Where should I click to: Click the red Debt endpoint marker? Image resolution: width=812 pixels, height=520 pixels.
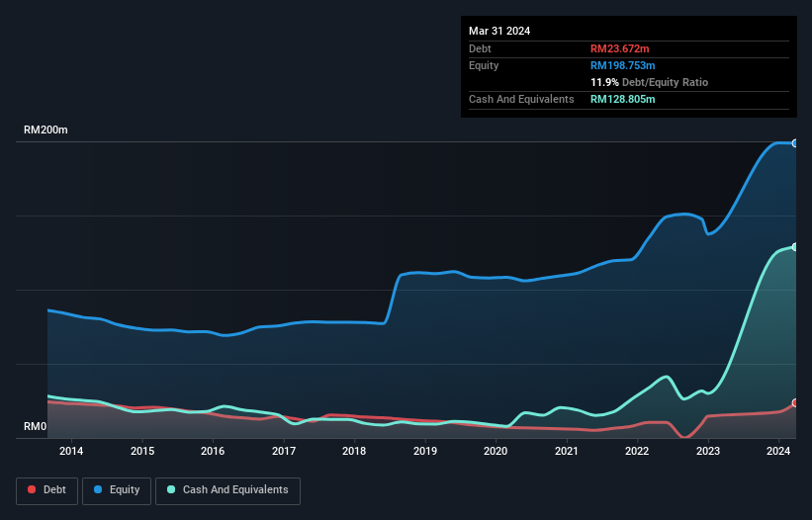(795, 402)
